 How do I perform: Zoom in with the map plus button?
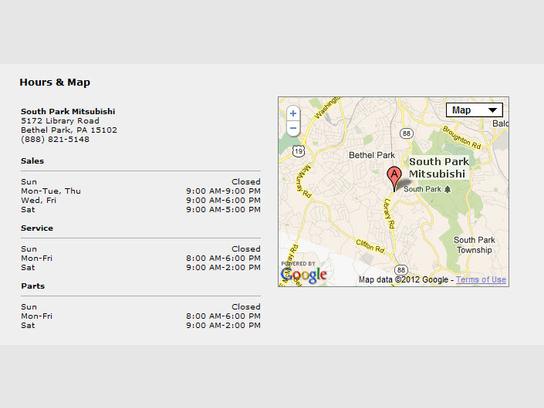point(293,114)
